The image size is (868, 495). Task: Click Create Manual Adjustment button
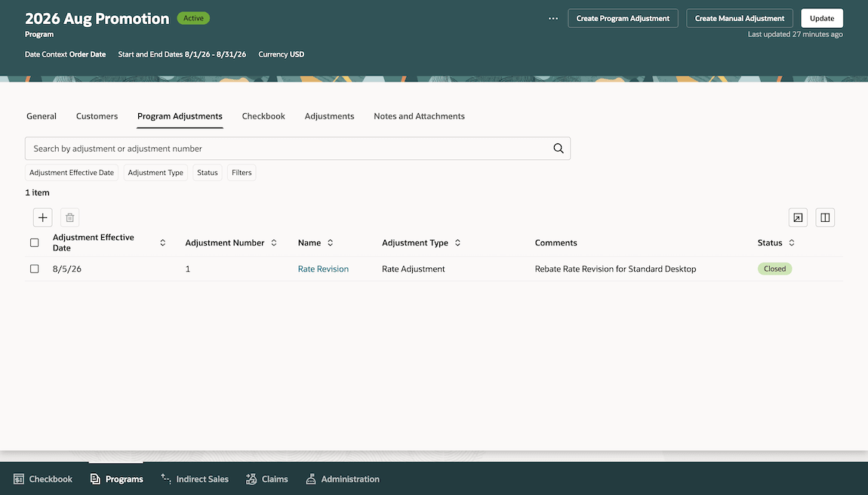[740, 18]
